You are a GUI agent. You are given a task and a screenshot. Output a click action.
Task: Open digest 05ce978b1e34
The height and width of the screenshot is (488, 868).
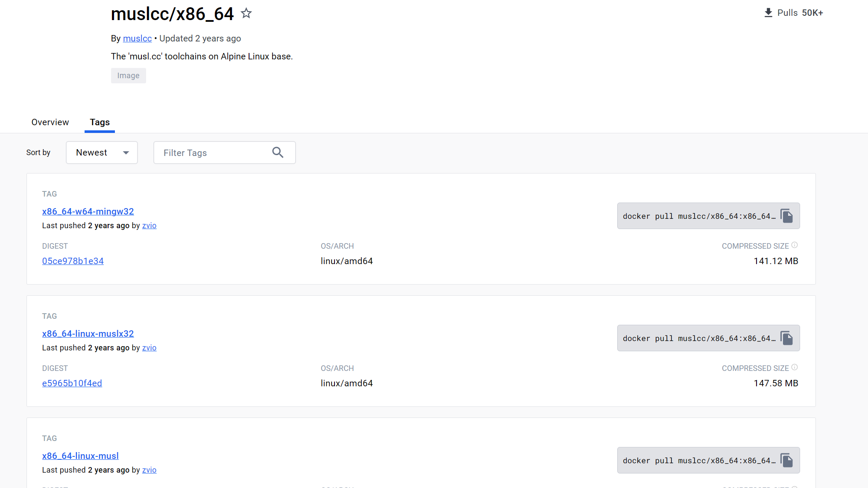click(73, 261)
